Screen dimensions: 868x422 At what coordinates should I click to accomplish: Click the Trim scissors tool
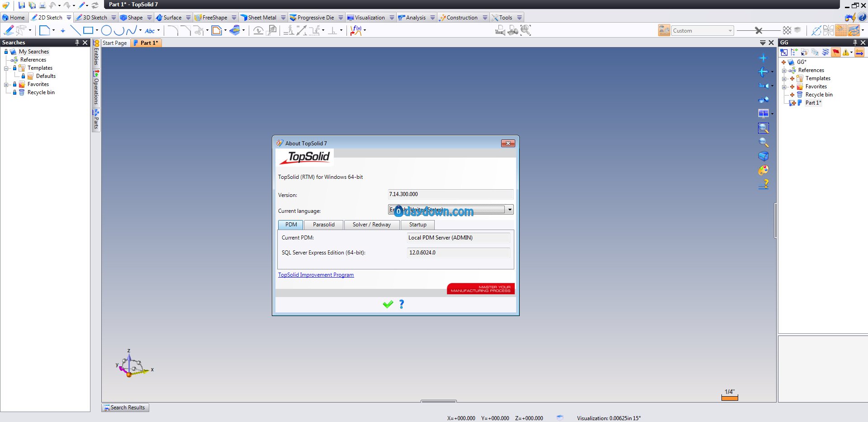point(199,30)
